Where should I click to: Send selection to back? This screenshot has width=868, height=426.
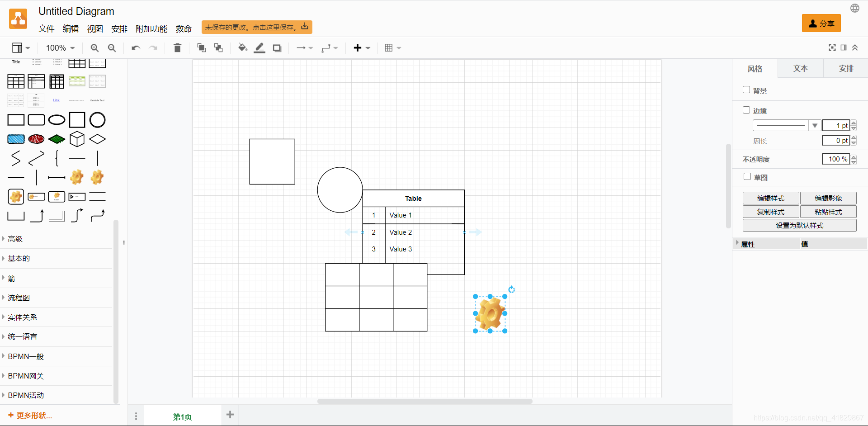218,48
